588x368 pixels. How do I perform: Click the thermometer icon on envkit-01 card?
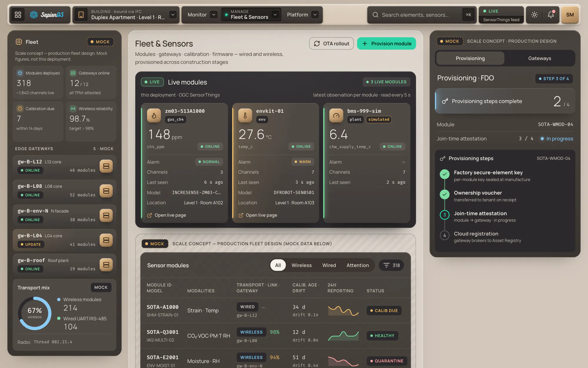[x=245, y=115]
